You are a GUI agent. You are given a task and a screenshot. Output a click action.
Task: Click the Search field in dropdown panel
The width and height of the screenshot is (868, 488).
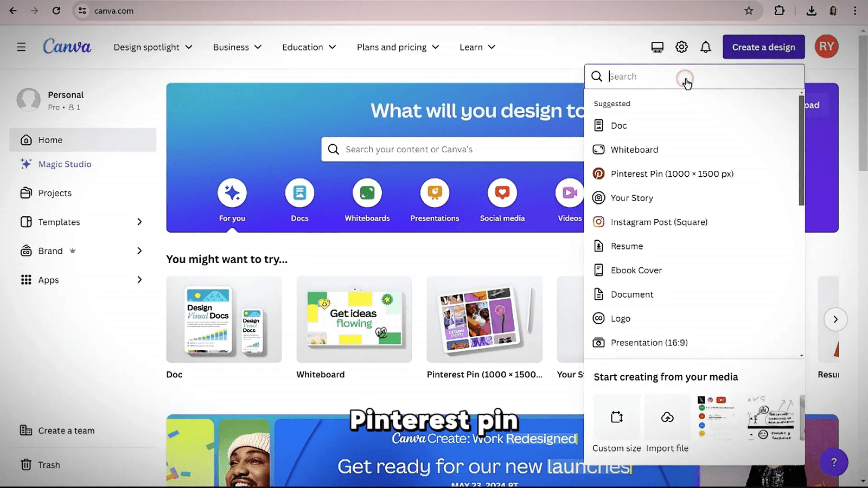point(694,76)
